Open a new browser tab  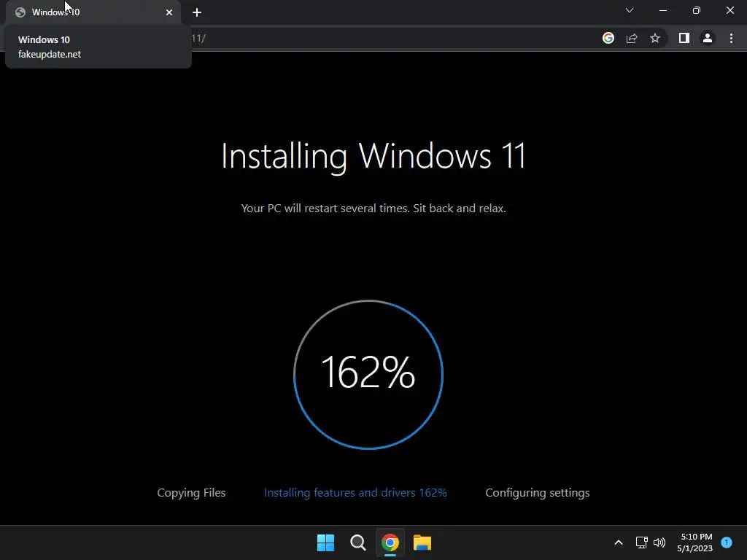click(x=197, y=12)
